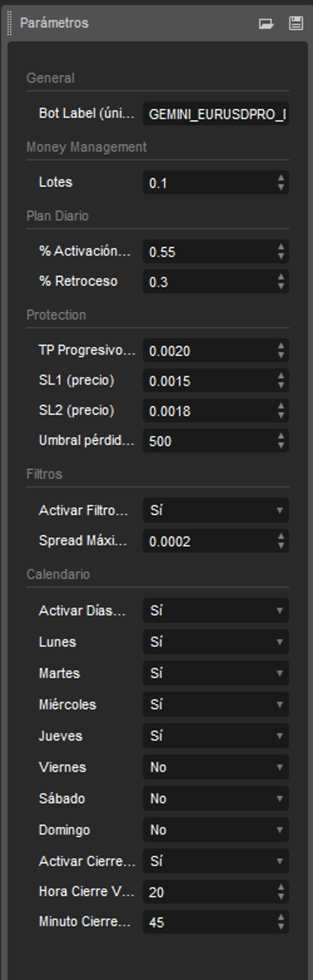
Task: Increase Lotes using the up arrow
Action: [x=281, y=179]
